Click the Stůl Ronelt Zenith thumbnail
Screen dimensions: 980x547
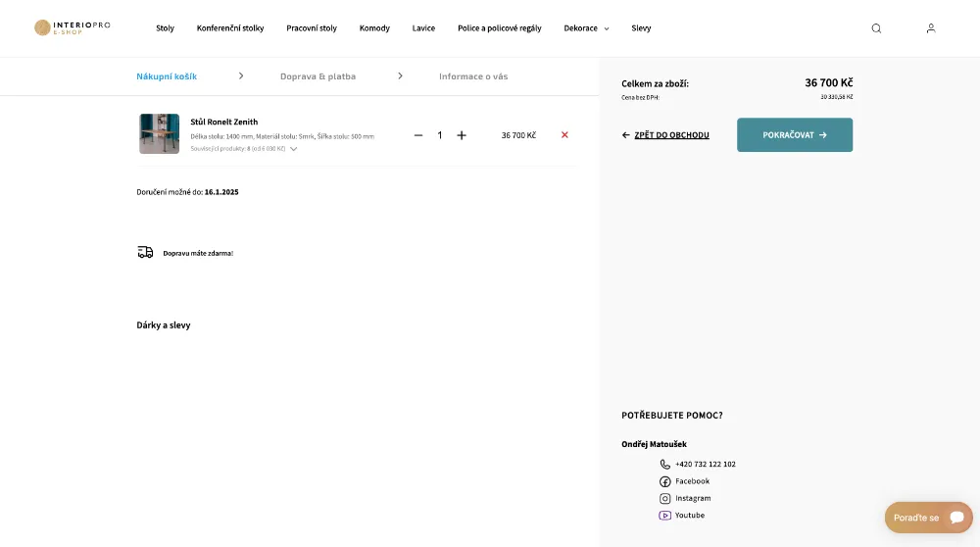tap(159, 133)
